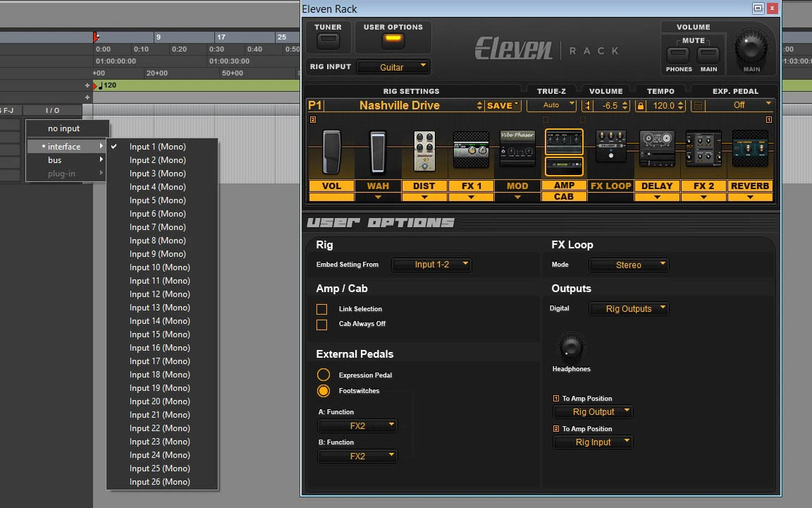Toggle the User Options button

393,40
